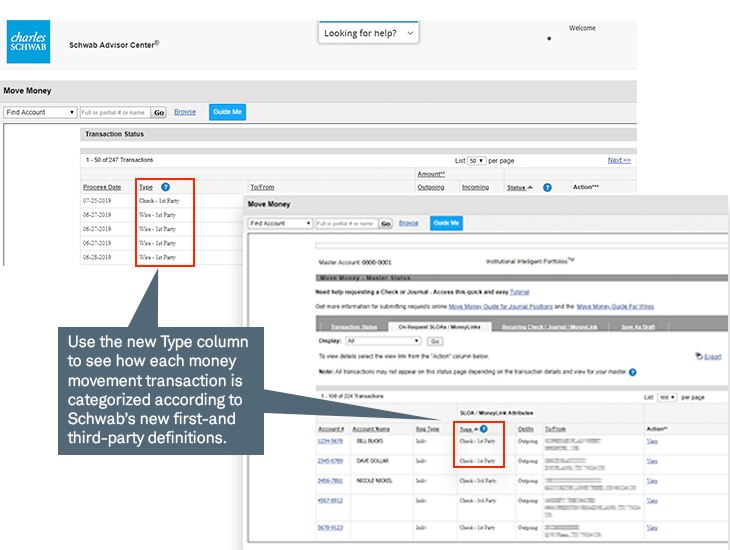Viewport: 730px width, 550px height.
Task: Select the BILL BUCKS account name
Action: coord(370,441)
